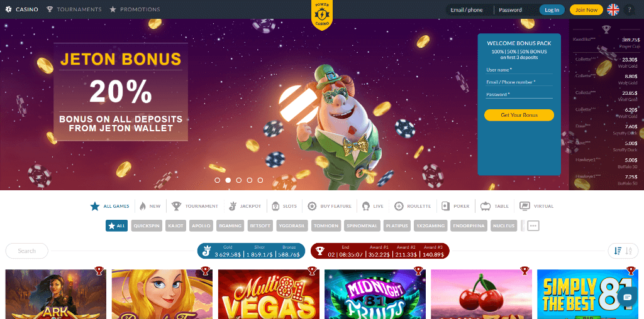
Task: Jump to the last banner slide dot
Action: [x=260, y=180]
